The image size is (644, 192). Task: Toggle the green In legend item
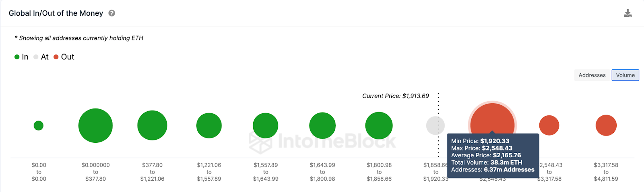click(21, 57)
